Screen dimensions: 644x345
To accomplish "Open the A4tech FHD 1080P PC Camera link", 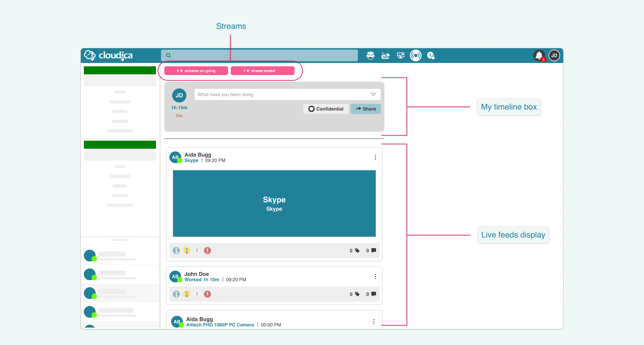I will pyautogui.click(x=220, y=325).
